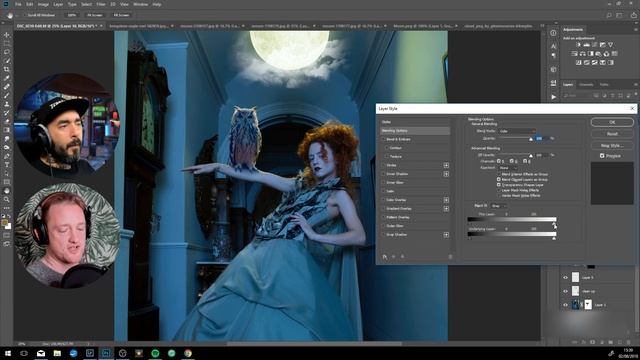Select the Type tool

pyautogui.click(x=7, y=164)
